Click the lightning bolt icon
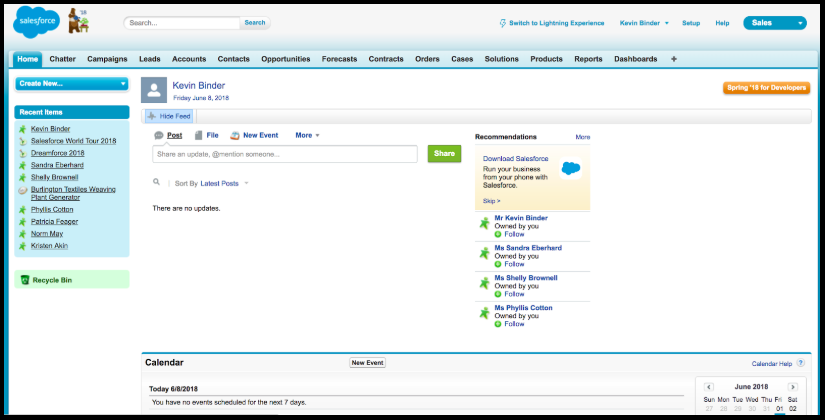The height and width of the screenshot is (420, 825). (502, 23)
